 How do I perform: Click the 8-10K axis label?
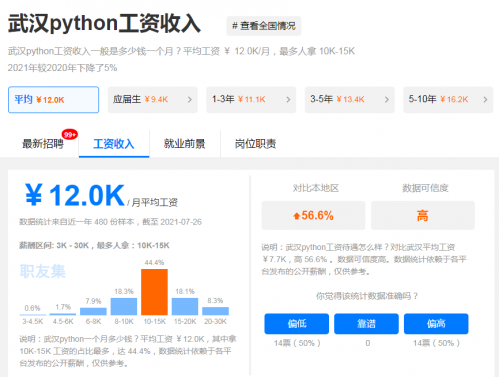[124, 322]
